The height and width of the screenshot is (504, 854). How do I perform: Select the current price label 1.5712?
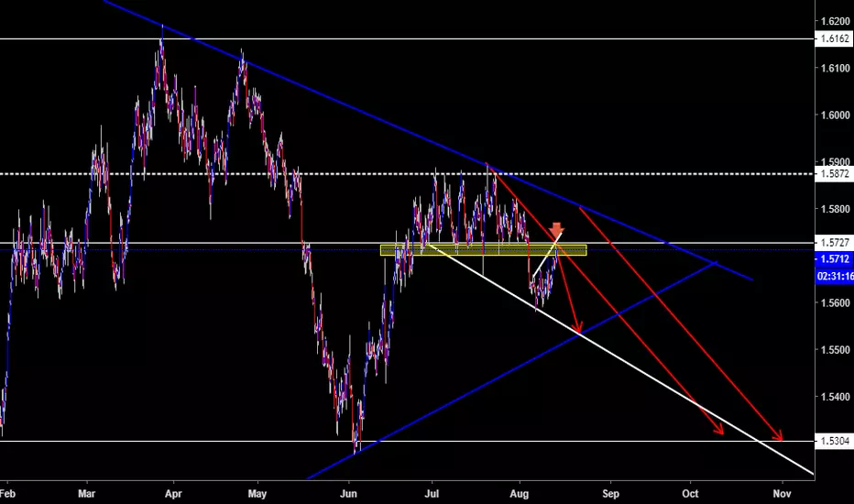click(835, 259)
